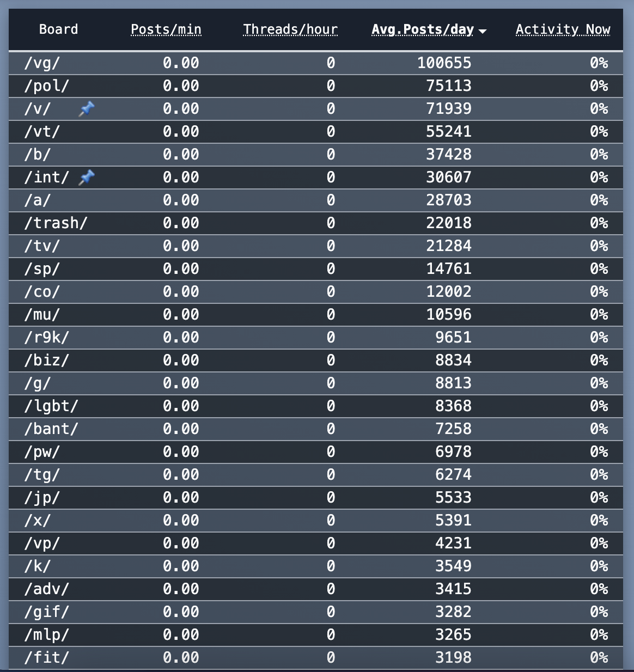Select the /lgbt/ board row

tap(316, 406)
